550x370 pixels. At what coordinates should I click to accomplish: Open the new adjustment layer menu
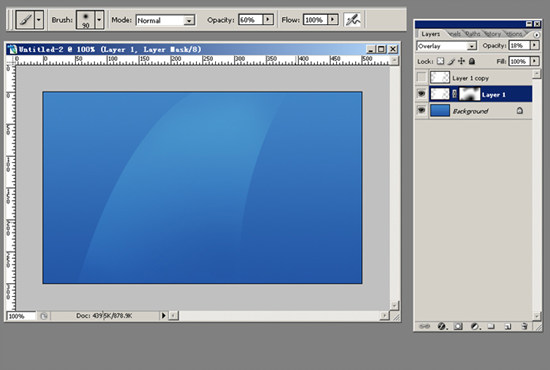pyautogui.click(x=475, y=327)
